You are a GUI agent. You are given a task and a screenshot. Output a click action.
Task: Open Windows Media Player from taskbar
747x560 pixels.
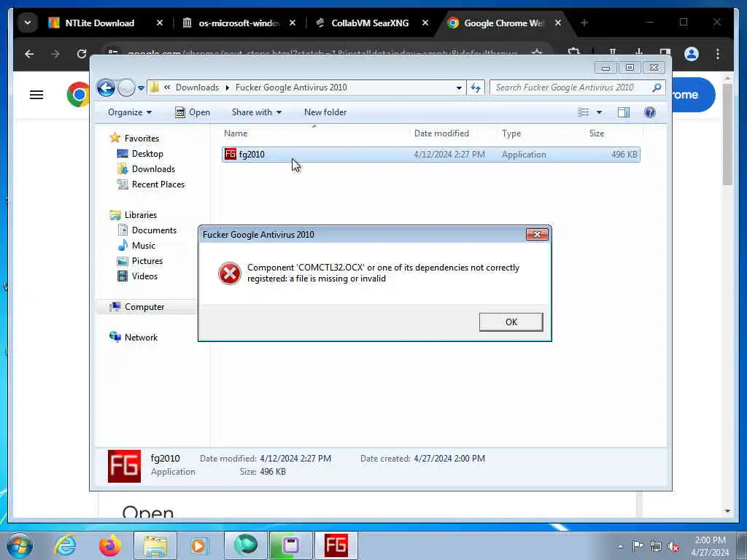point(199,545)
